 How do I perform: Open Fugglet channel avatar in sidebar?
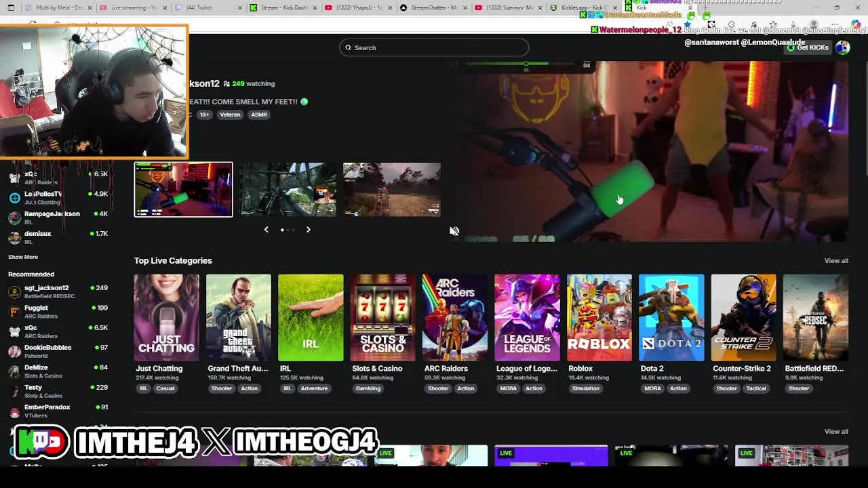click(x=14, y=312)
